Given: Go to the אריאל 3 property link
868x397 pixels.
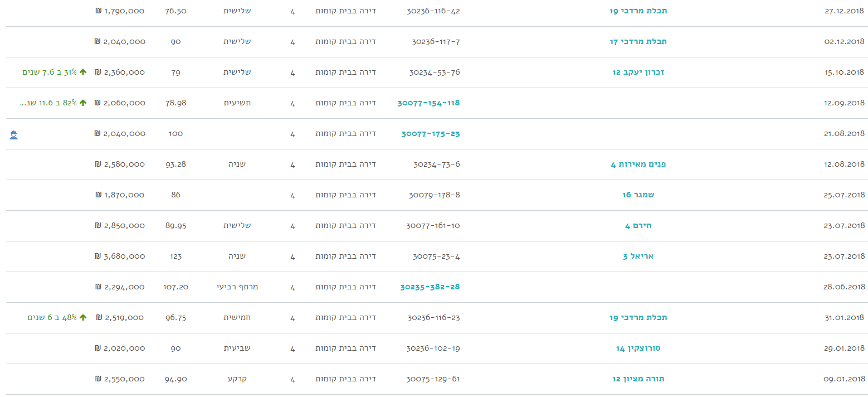Looking at the screenshot, I should (638, 256).
